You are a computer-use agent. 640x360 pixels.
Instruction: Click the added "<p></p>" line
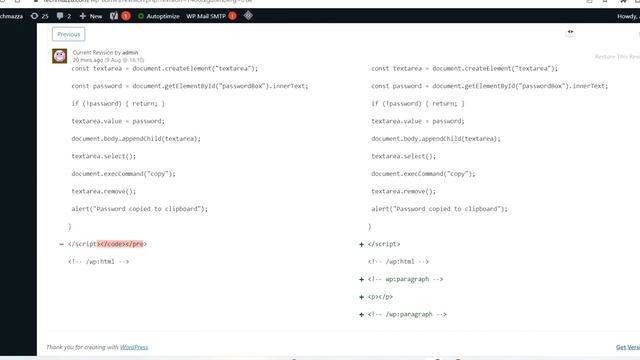tap(380, 296)
